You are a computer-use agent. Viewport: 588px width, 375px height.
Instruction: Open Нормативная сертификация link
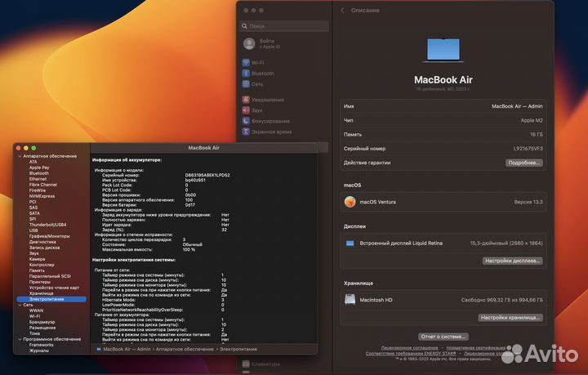tap(475, 348)
